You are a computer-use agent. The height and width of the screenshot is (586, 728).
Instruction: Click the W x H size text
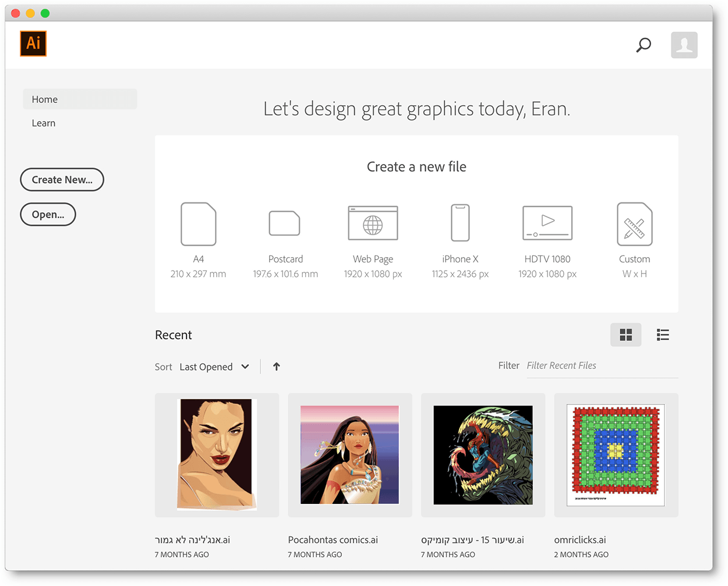pyautogui.click(x=635, y=274)
